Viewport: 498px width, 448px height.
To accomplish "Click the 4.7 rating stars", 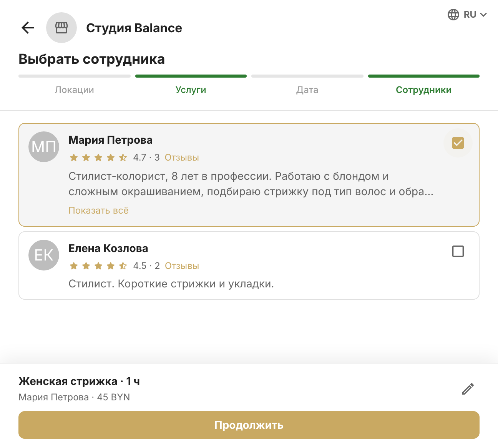I will point(98,158).
